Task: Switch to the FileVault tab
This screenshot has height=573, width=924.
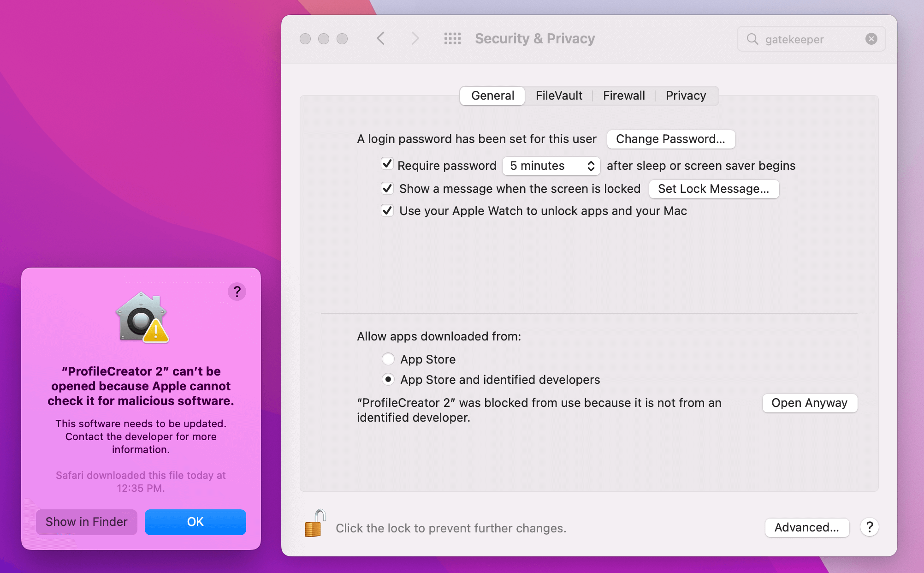Action: [x=558, y=95]
